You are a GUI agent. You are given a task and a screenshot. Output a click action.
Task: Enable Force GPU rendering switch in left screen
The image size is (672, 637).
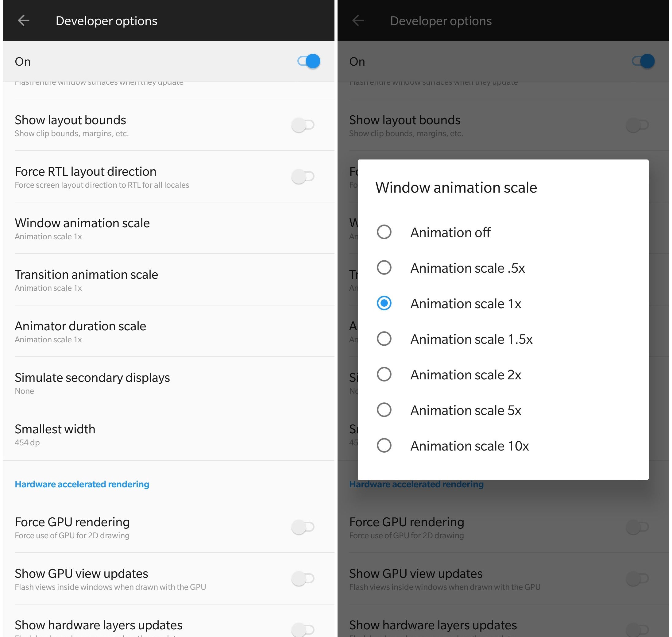click(x=303, y=527)
